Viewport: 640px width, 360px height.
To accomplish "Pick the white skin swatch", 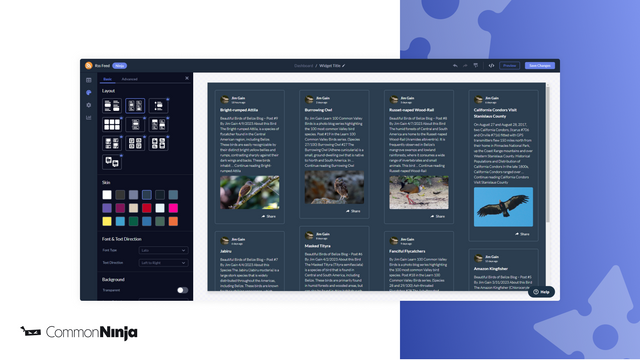I will click(x=107, y=195).
